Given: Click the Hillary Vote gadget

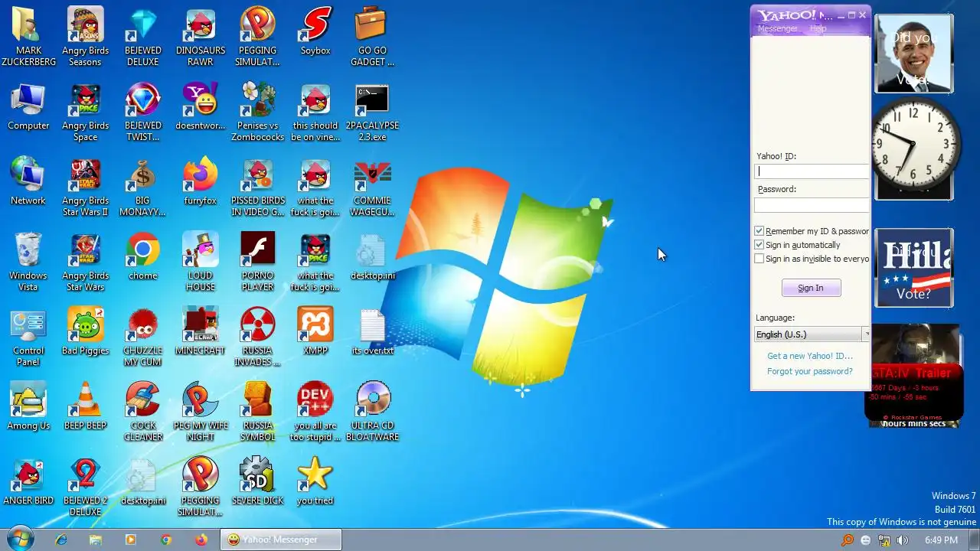Looking at the screenshot, I should coord(914,268).
